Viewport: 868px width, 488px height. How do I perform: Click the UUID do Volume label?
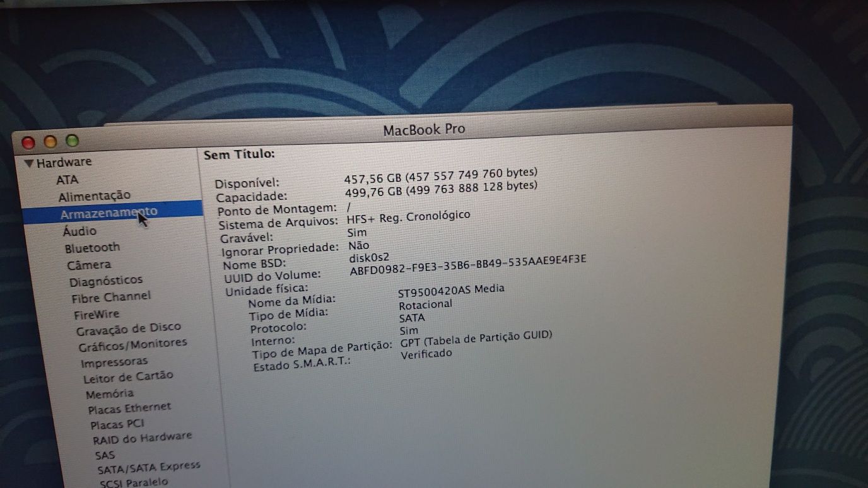click(x=273, y=277)
